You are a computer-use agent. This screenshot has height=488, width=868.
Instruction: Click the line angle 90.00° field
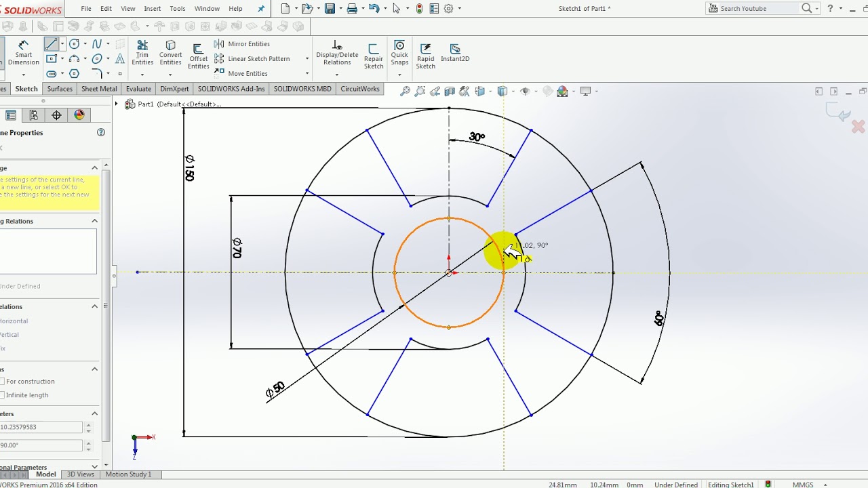pos(41,445)
